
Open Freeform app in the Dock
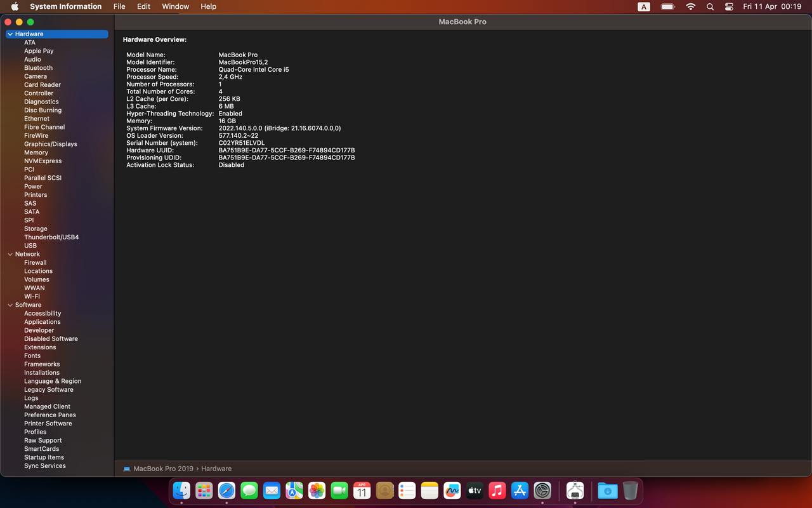click(452, 490)
